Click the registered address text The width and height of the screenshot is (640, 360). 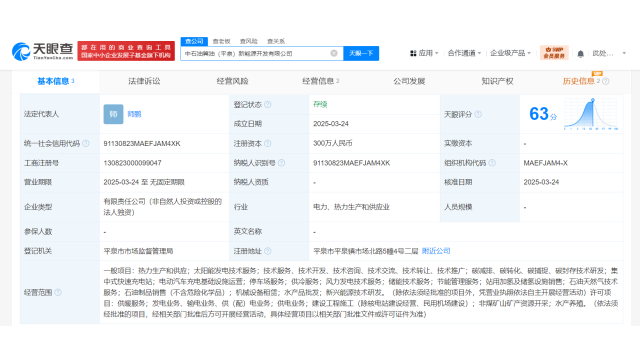pos(366,251)
